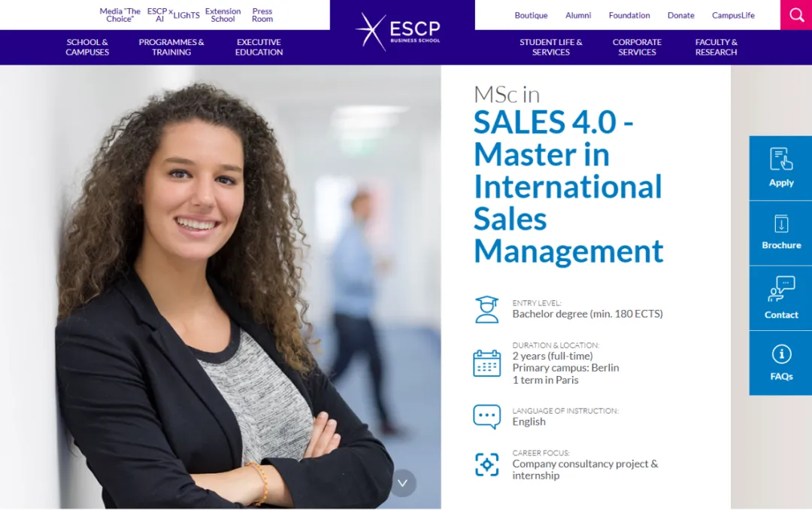Open the FAQs info icon
812x510 pixels.
coord(781,354)
